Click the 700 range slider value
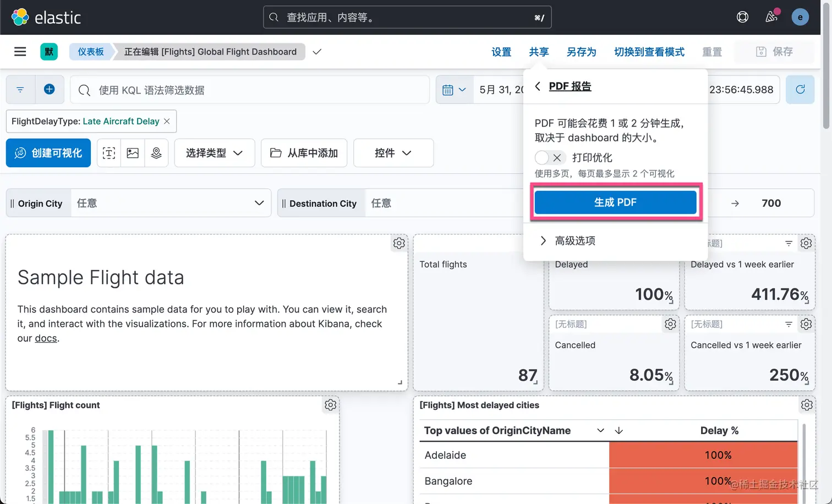 click(771, 203)
